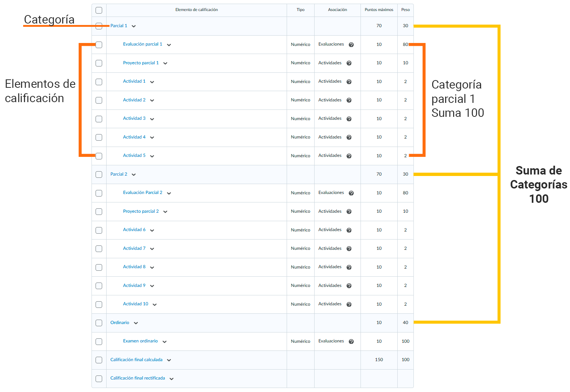The height and width of the screenshot is (392, 570).
Task: Tick the checkbox for Actividad 8
Action: point(99,267)
